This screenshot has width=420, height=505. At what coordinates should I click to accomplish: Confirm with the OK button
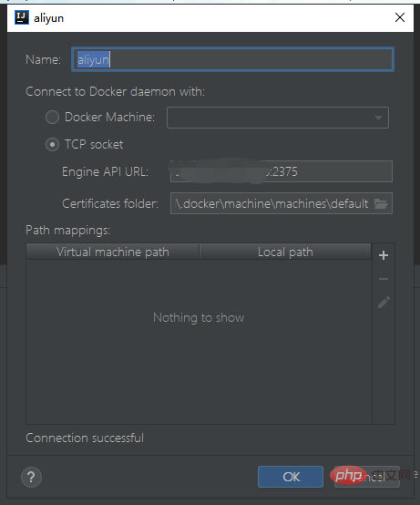coord(291,477)
